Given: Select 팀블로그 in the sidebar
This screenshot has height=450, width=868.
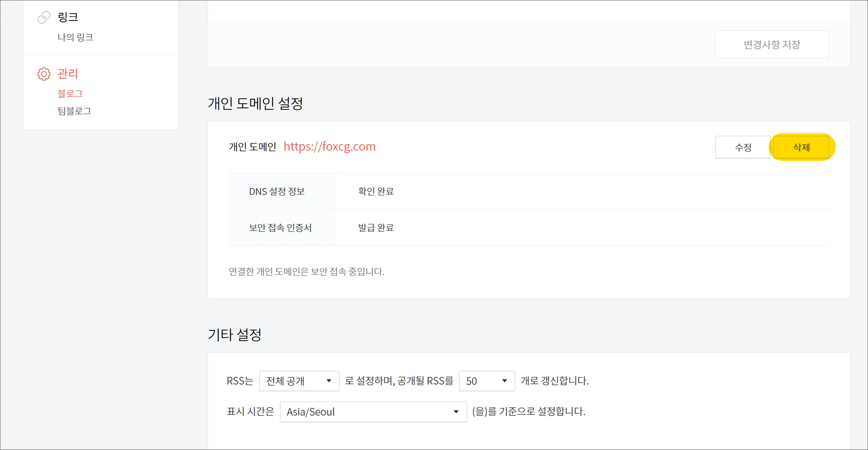Looking at the screenshot, I should [x=74, y=111].
